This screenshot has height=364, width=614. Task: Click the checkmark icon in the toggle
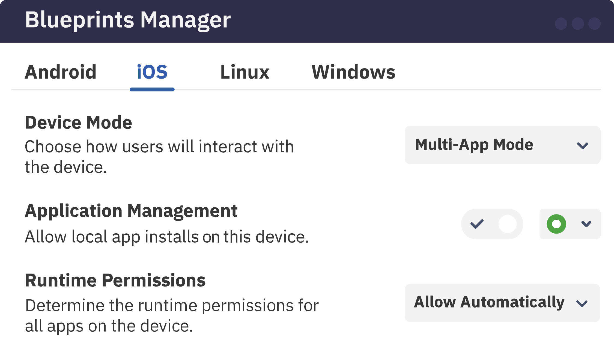pyautogui.click(x=477, y=224)
